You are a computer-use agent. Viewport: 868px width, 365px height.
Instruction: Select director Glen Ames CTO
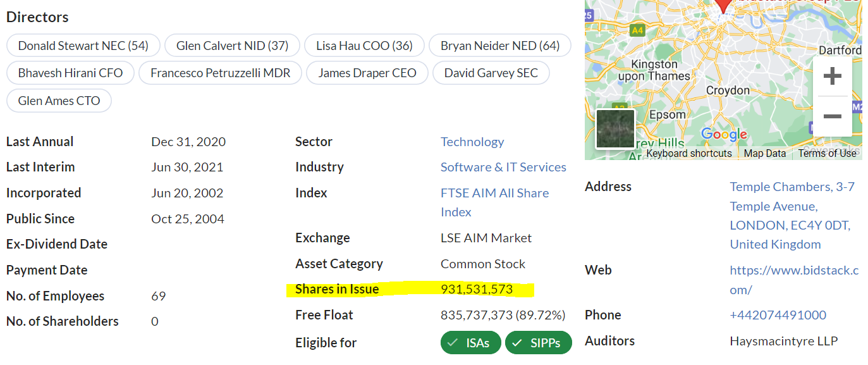point(59,101)
